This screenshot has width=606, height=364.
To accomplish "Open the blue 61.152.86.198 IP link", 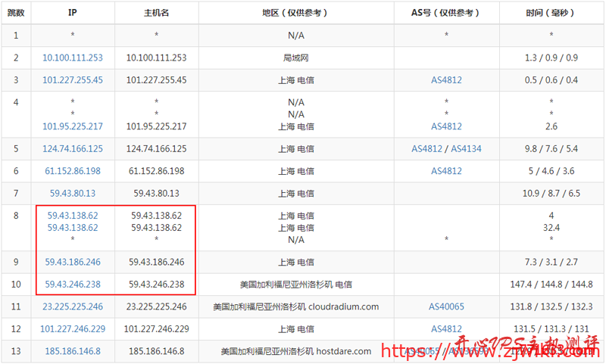I will click(73, 171).
